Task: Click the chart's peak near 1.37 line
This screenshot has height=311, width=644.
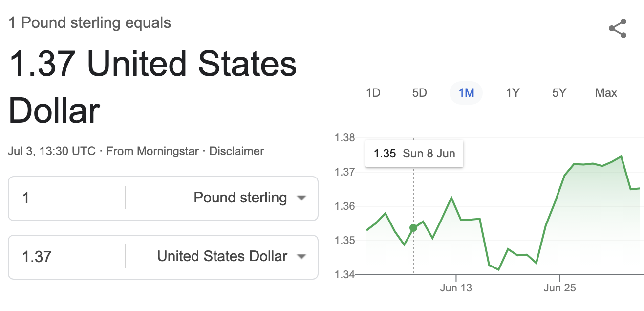Action: (x=621, y=156)
